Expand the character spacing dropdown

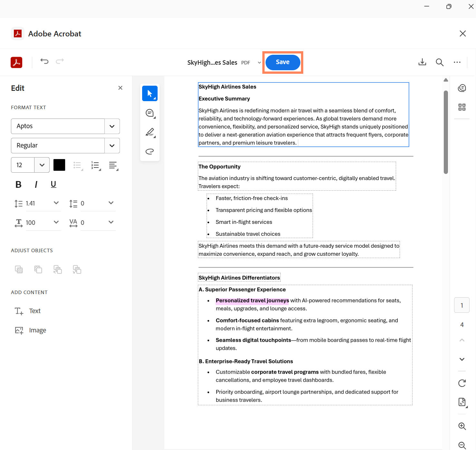111,222
